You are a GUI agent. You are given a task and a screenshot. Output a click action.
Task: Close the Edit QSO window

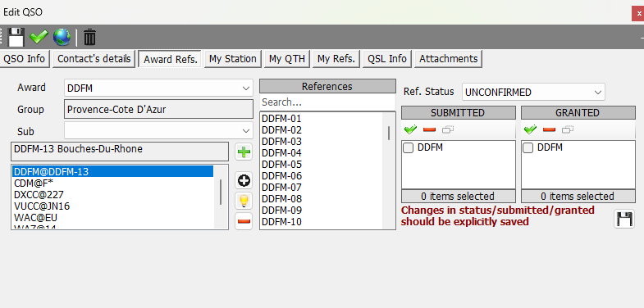coord(638,14)
